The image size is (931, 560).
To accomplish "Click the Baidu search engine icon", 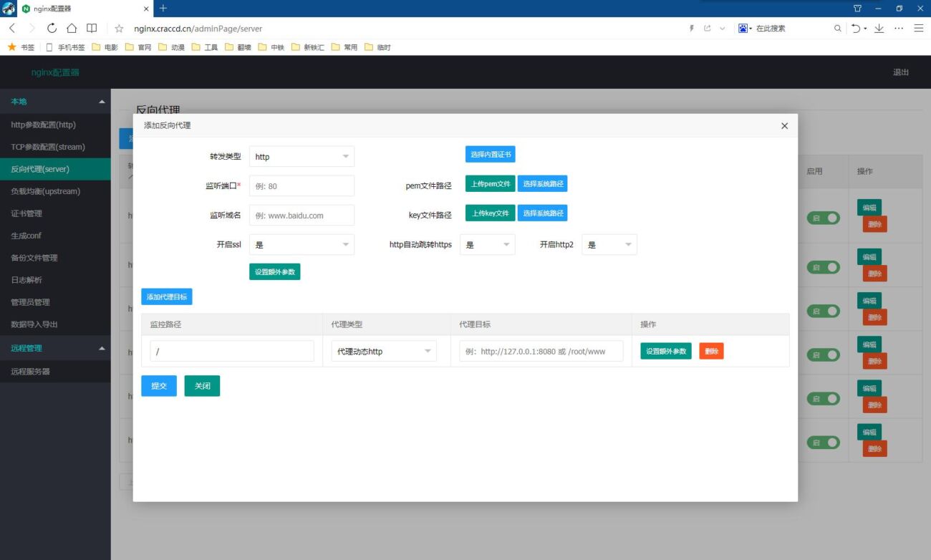I will [743, 29].
